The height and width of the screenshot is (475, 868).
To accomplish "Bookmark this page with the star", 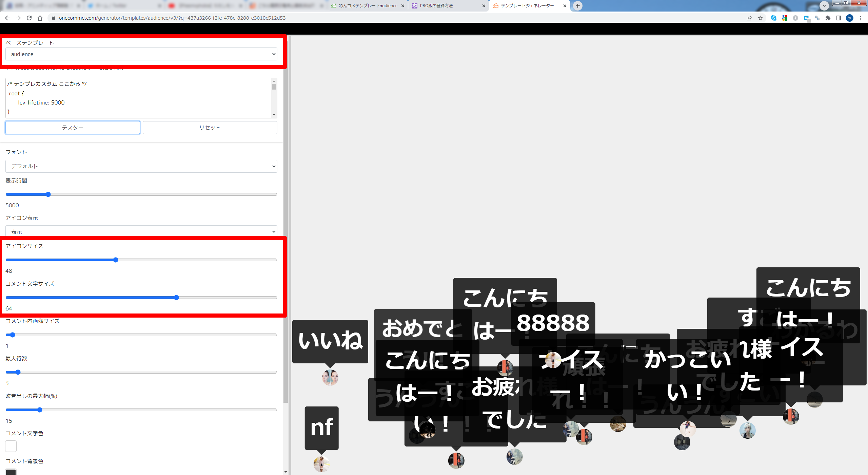I will [x=760, y=18].
